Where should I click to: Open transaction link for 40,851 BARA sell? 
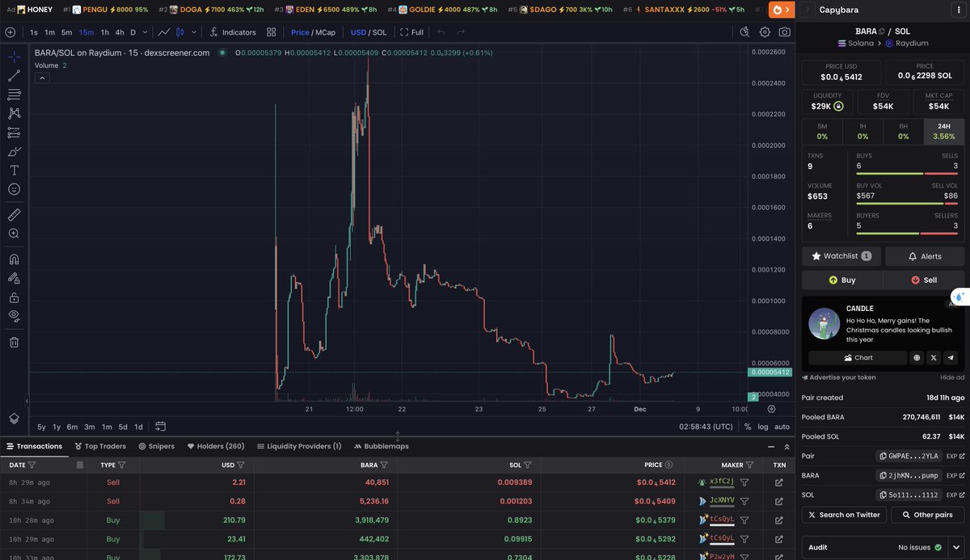tap(779, 482)
